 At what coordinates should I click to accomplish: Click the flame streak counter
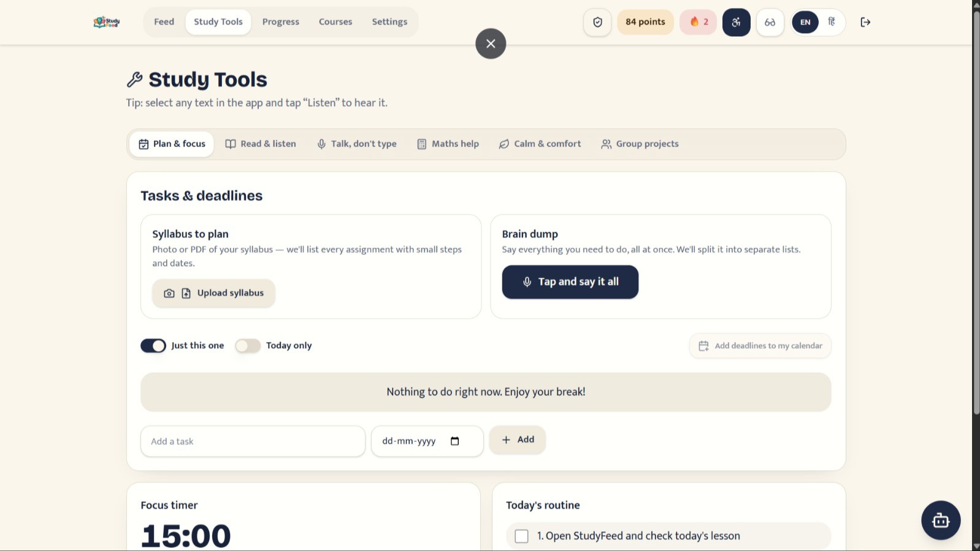[x=699, y=22]
